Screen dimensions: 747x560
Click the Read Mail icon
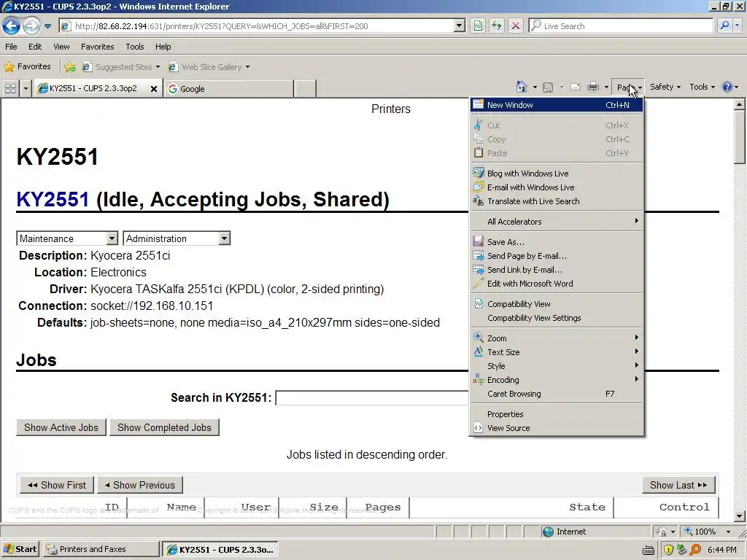coord(576,87)
